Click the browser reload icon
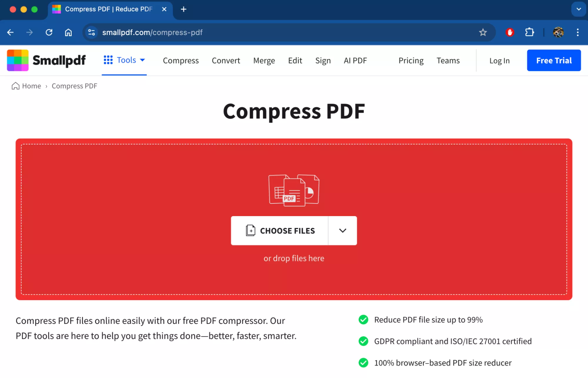Screen dimensions: 588x378 (49, 32)
